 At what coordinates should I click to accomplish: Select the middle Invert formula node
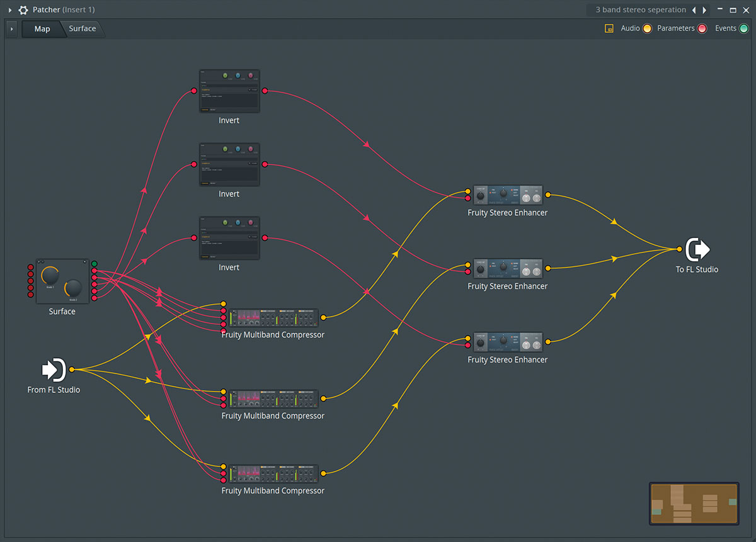(x=229, y=165)
